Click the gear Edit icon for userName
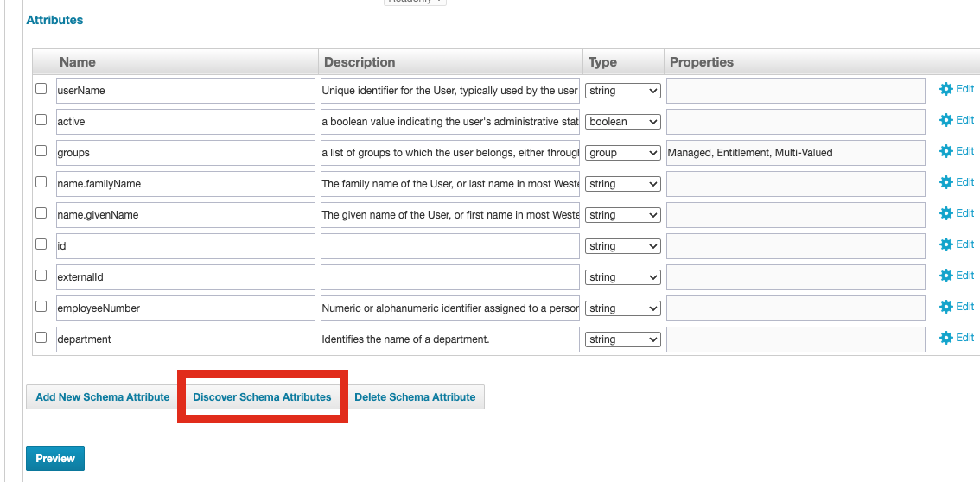This screenshot has width=980, height=482. click(x=945, y=89)
